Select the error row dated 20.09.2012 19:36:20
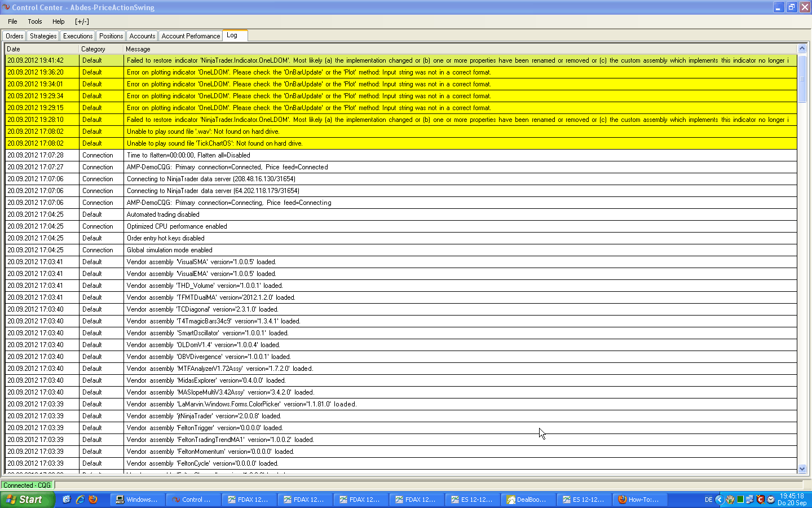 coord(401,72)
